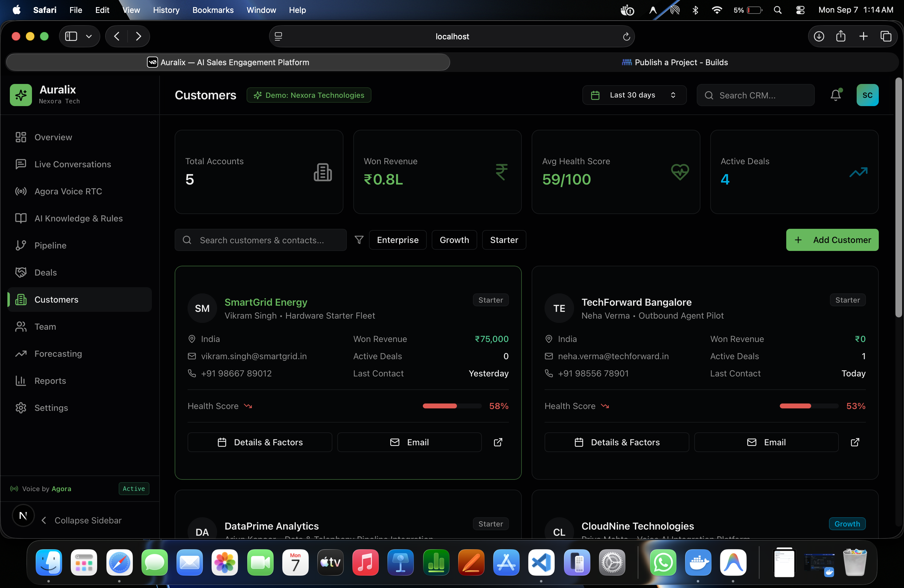This screenshot has width=904, height=588.
Task: Toggle the Enterprise tier filter
Action: tap(398, 240)
